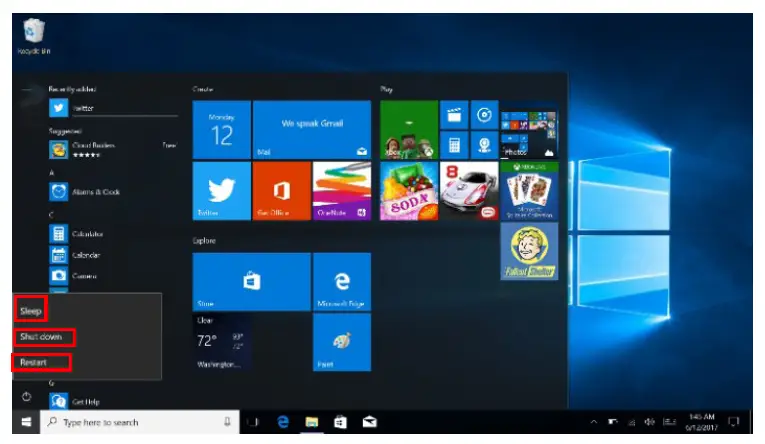Image resolution: width=765 pixels, height=444 pixels.
Task: Click the Play group heading
Action: [386, 89]
